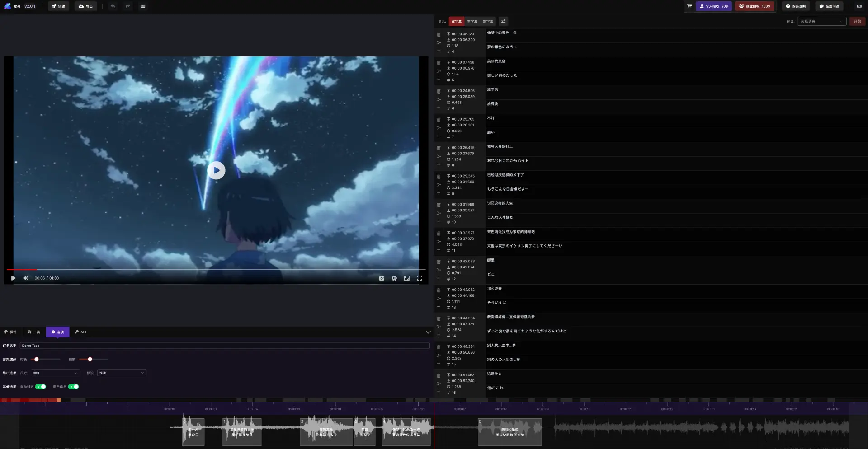Viewport: 868px width, 449px height.
Task: Toggle the 自动对齐 switch
Action: [41, 387]
